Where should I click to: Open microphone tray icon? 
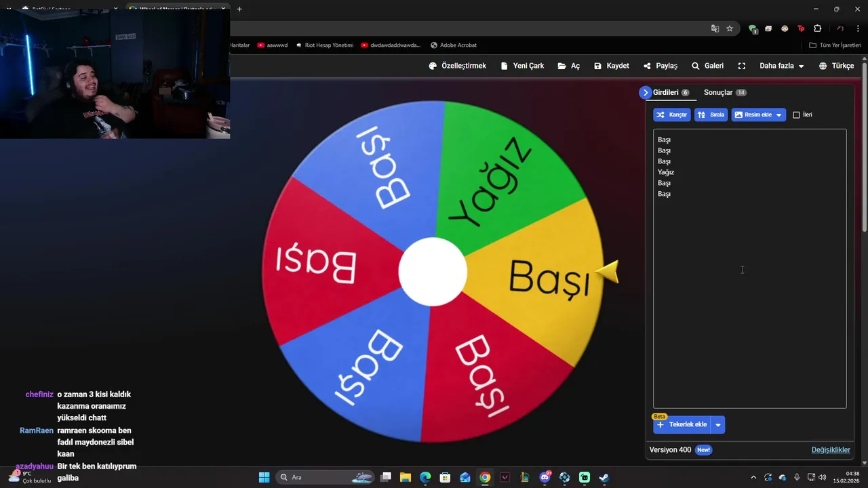(x=797, y=477)
